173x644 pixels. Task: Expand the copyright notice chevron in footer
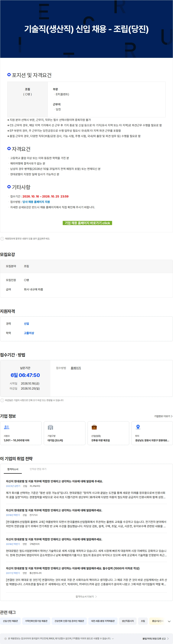pos(113,639)
